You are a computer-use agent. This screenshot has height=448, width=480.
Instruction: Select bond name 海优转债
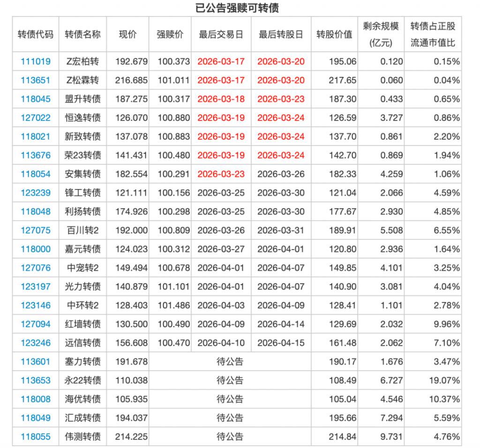point(82,399)
